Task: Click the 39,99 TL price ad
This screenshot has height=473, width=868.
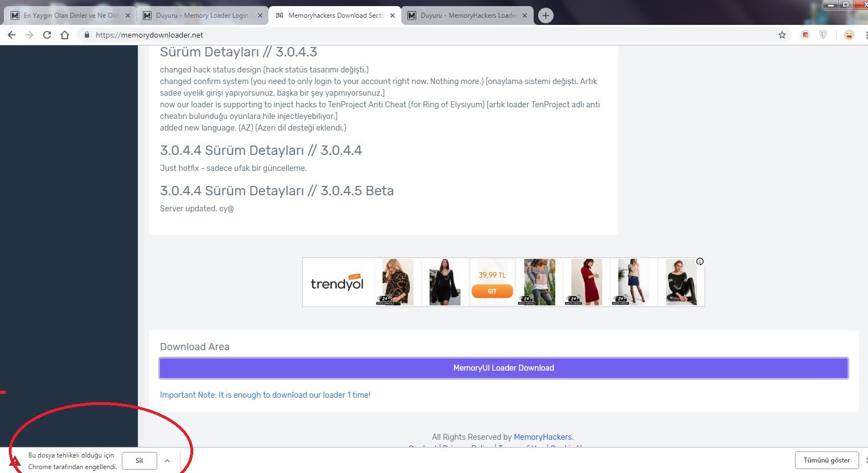Action: 492,275
